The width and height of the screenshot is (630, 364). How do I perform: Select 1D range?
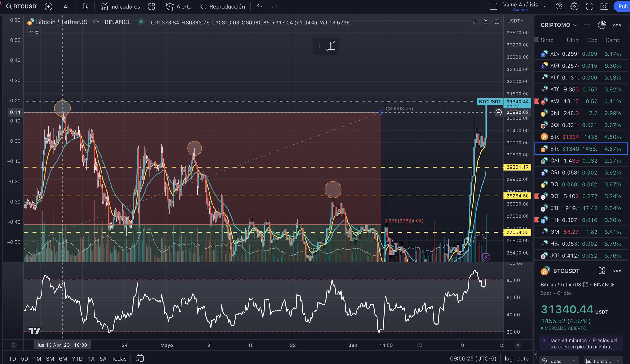12,358
